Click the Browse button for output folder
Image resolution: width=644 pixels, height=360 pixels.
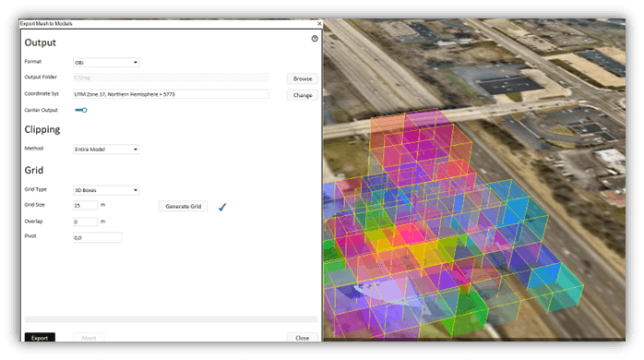coord(303,78)
